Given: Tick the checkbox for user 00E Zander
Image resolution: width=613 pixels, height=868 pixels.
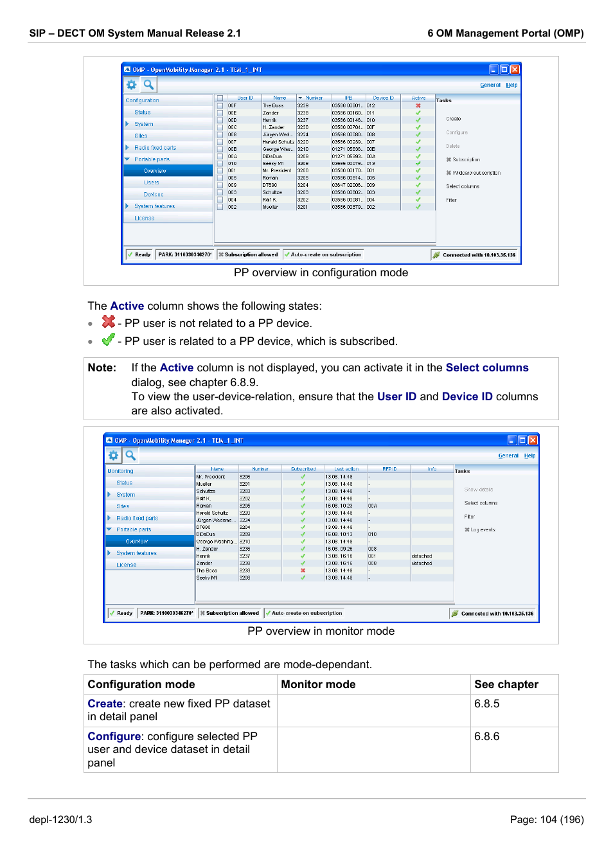Looking at the screenshot, I should coord(220,112).
